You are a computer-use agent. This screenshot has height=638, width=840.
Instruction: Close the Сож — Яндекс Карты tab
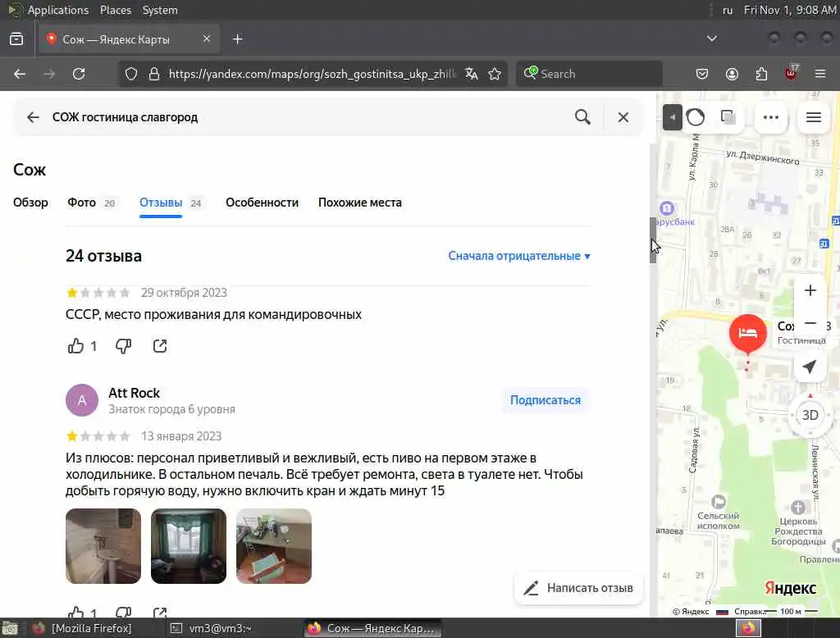pyautogui.click(x=207, y=39)
